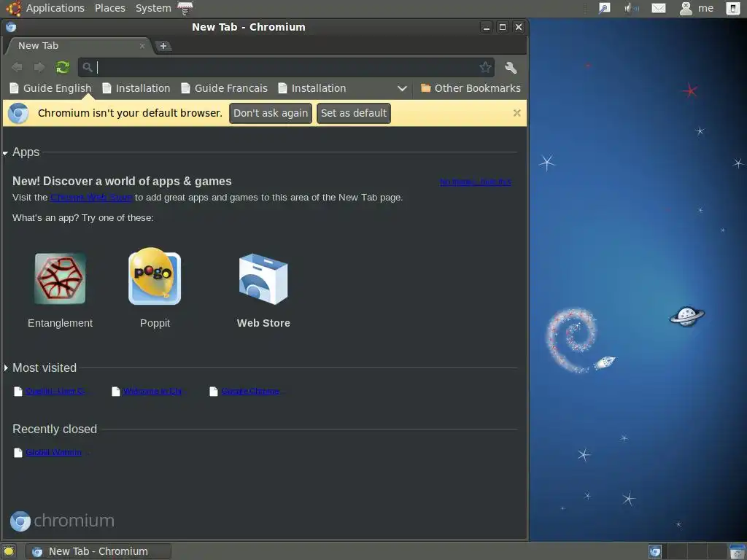The width and height of the screenshot is (747, 560).
Task: Focus the address bar input
Action: [286, 67]
